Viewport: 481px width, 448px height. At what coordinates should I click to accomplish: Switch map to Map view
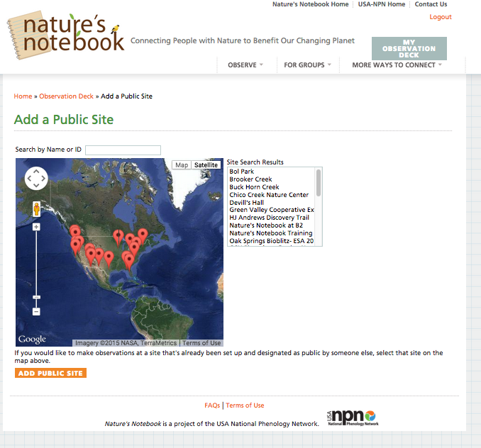pyautogui.click(x=182, y=165)
